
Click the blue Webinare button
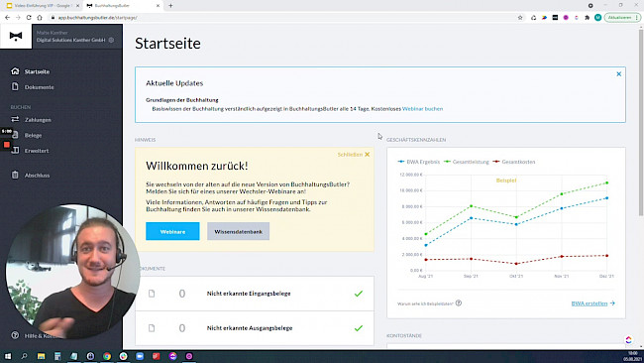tap(172, 231)
